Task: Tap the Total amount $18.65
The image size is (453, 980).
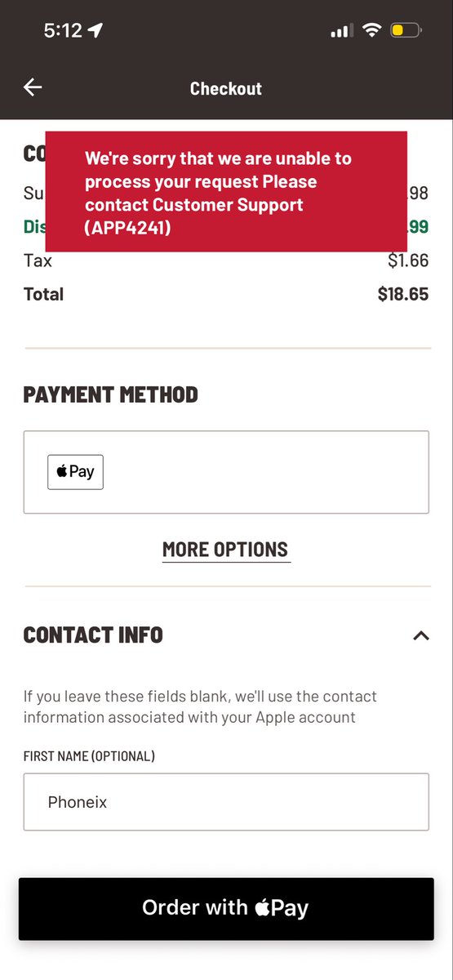Action: (403, 294)
